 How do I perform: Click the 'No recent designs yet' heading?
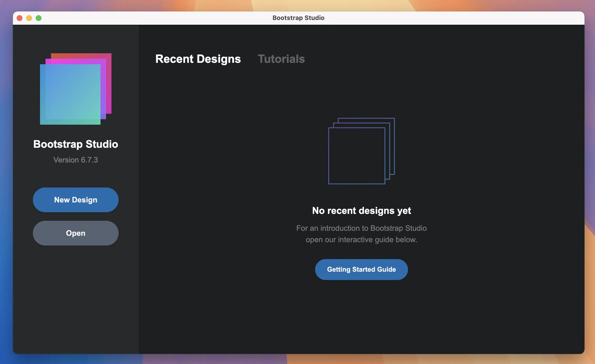(362, 211)
